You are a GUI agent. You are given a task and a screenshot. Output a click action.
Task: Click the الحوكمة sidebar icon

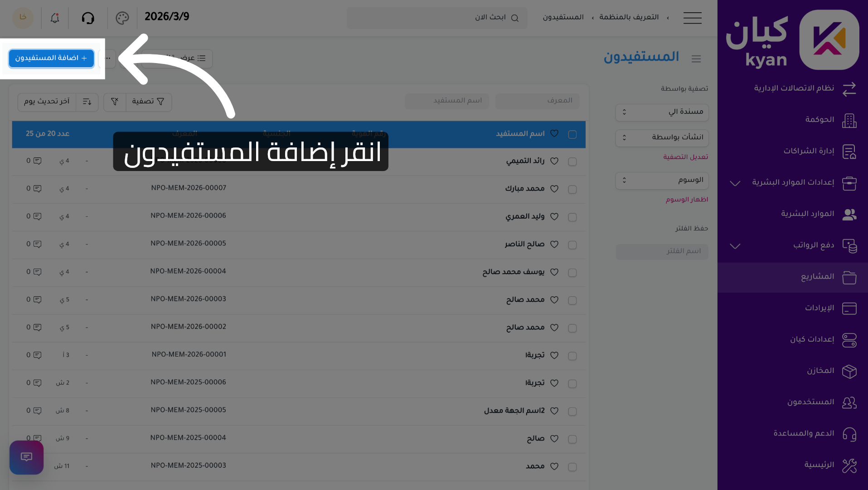[x=850, y=121]
